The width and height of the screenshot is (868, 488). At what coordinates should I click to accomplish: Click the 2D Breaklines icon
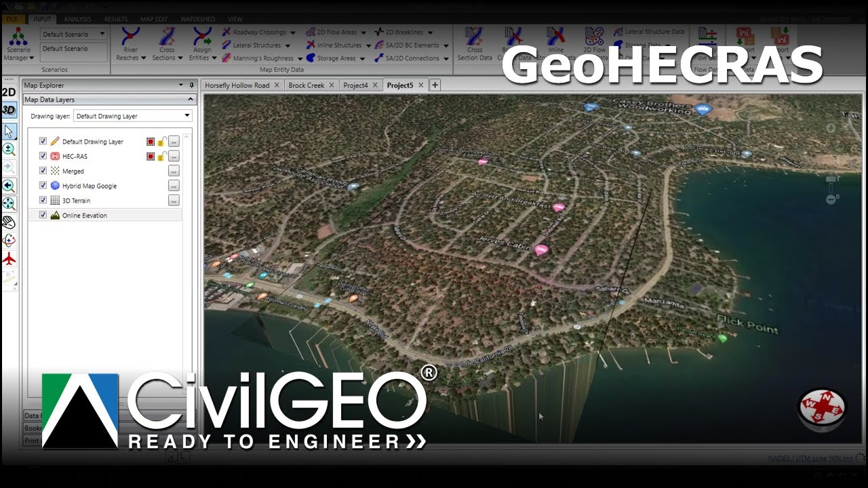[380, 32]
